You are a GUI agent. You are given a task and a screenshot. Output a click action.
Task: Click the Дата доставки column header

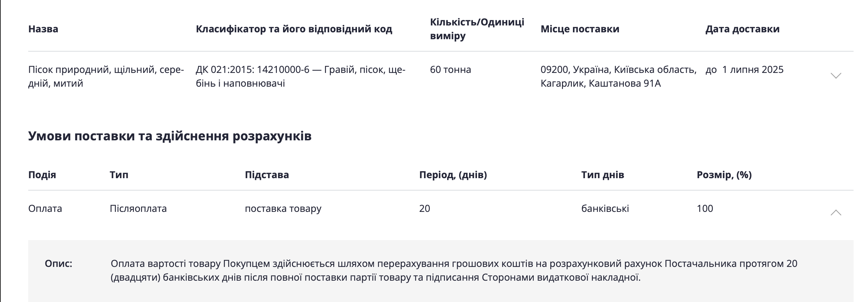pyautogui.click(x=742, y=29)
